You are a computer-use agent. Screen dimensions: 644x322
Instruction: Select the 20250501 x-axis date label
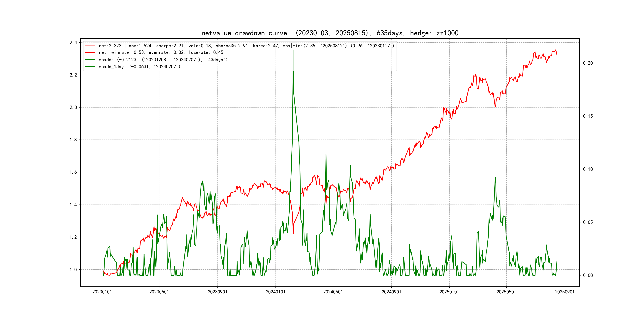click(x=506, y=292)
